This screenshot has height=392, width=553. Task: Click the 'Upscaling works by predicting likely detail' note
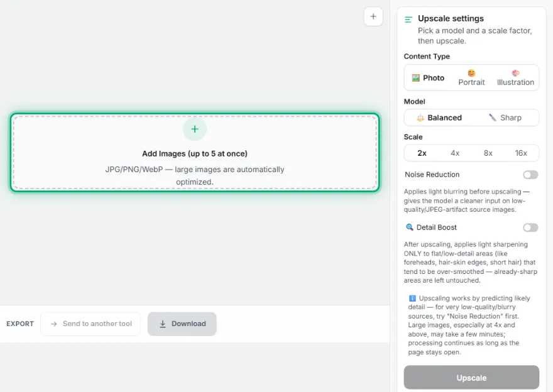pyautogui.click(x=469, y=325)
